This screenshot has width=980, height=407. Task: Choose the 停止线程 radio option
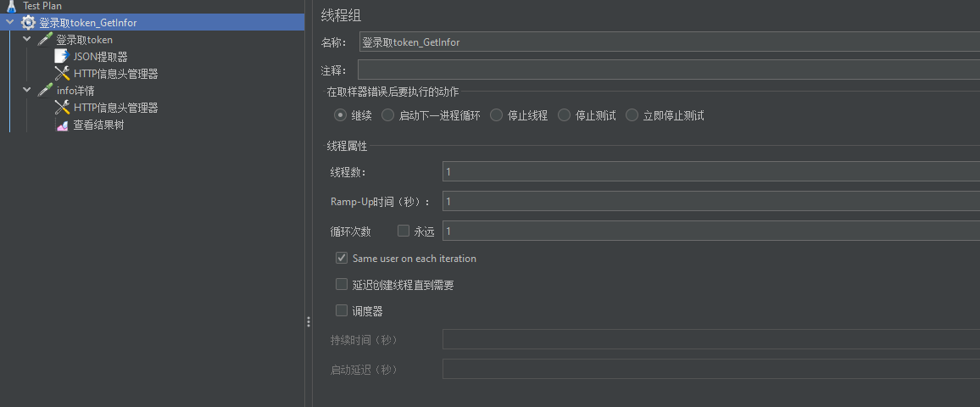coord(496,115)
